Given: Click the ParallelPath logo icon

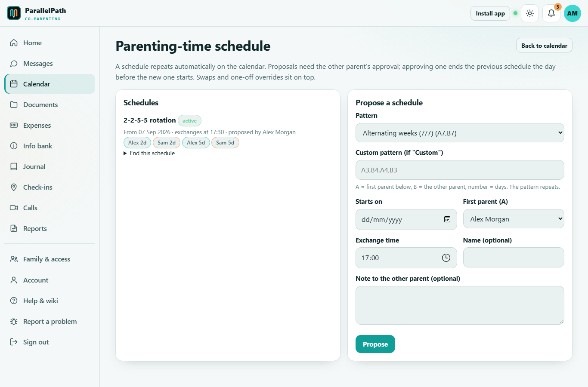Looking at the screenshot, I should click(x=14, y=13).
